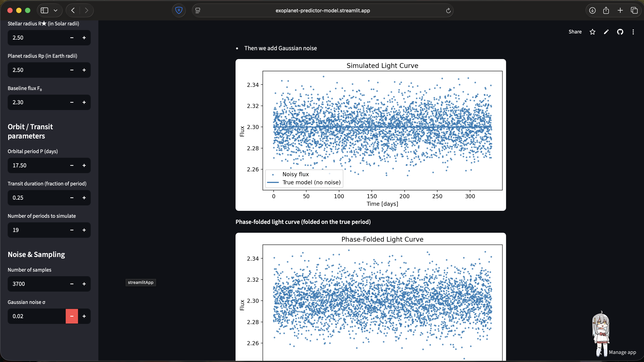Open a new browser tab with plus icon
This screenshot has width=644, height=362.
pos(620,11)
